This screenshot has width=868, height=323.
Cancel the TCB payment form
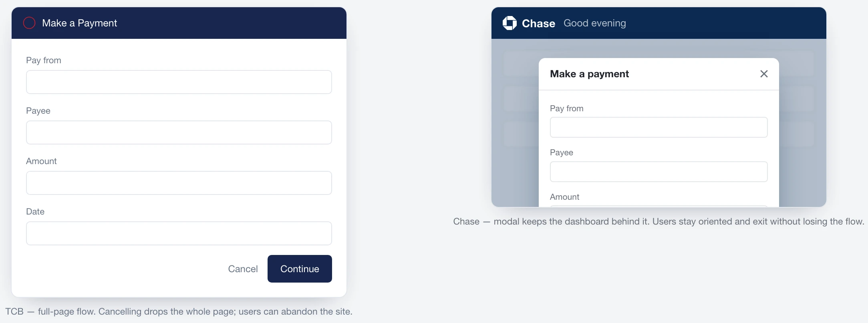point(243,269)
